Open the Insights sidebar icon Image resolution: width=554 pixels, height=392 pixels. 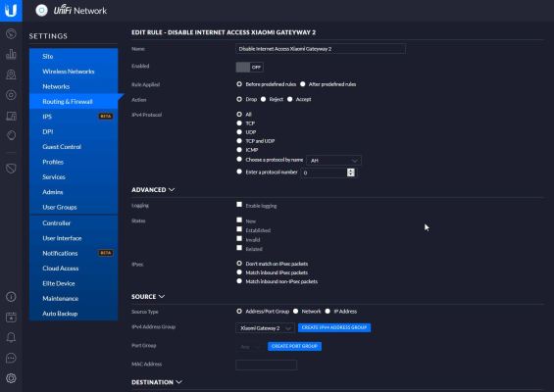[x=11, y=135]
